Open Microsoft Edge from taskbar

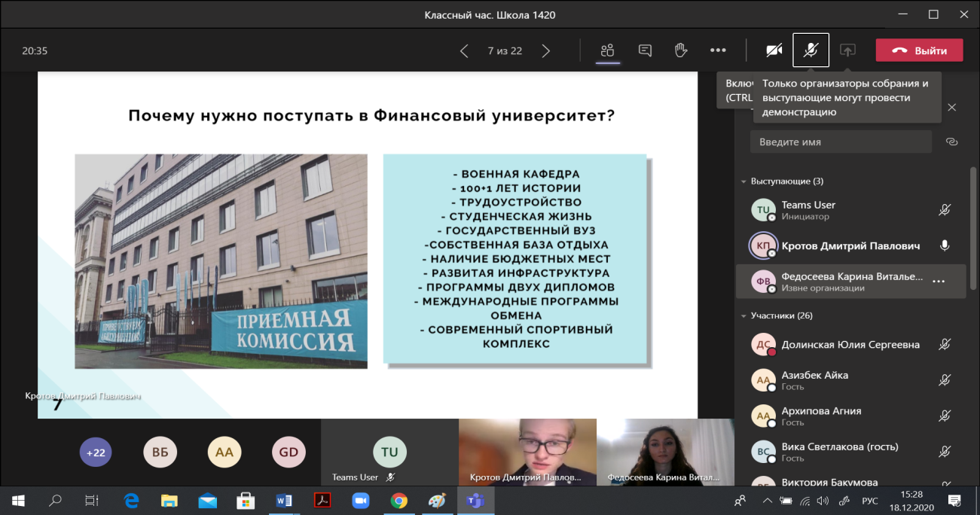tap(132, 500)
